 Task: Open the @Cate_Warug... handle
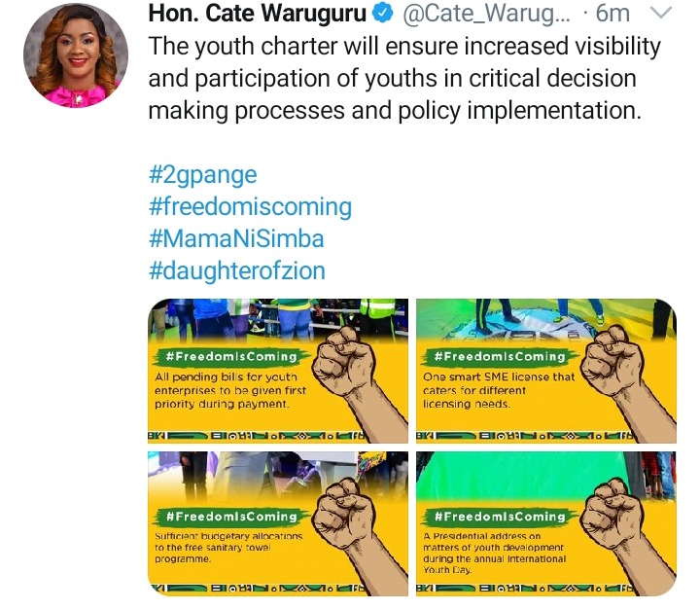(x=486, y=14)
